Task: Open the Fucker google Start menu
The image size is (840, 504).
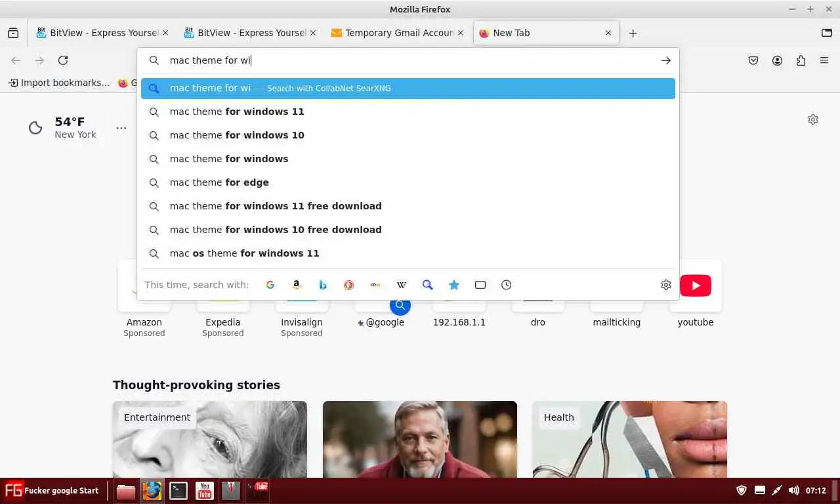Action: (52, 490)
